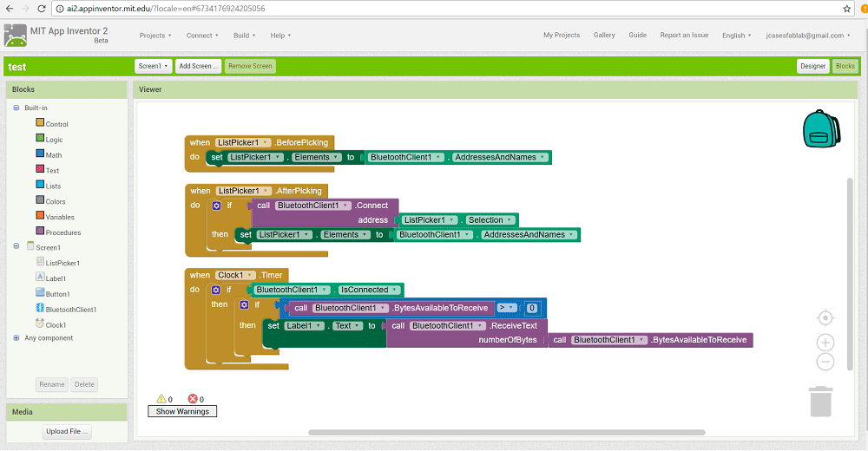This screenshot has width=868, height=451.
Task: Open the Logic blocks drawer
Action: tap(54, 140)
